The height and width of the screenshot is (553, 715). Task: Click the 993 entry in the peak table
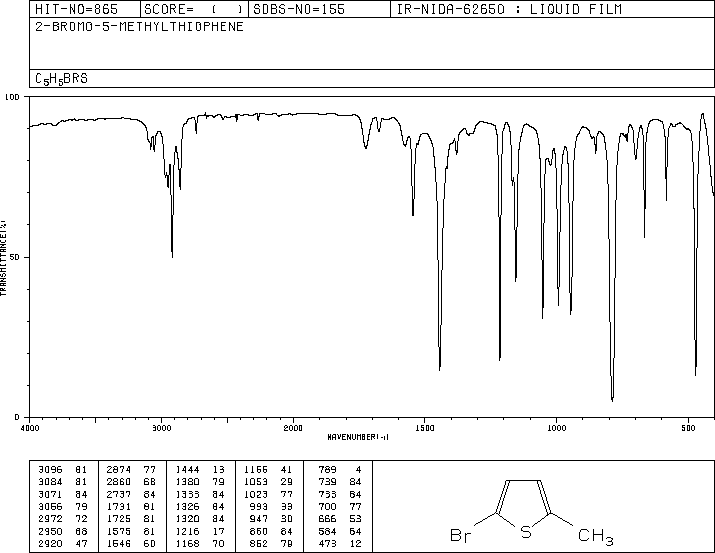pos(259,506)
